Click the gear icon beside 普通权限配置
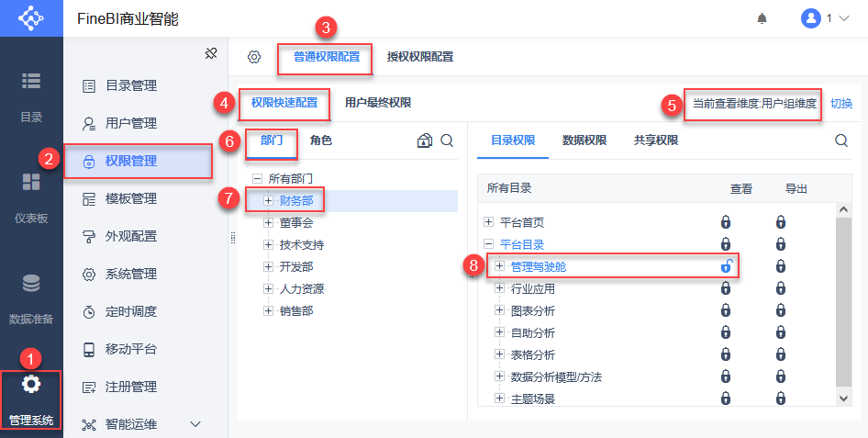This screenshot has height=438, width=868. 254,57
